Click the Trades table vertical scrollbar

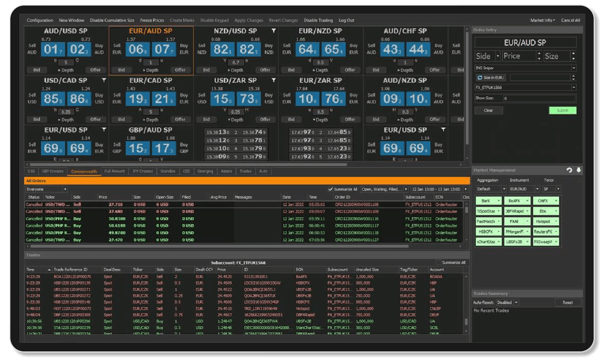[466, 321]
